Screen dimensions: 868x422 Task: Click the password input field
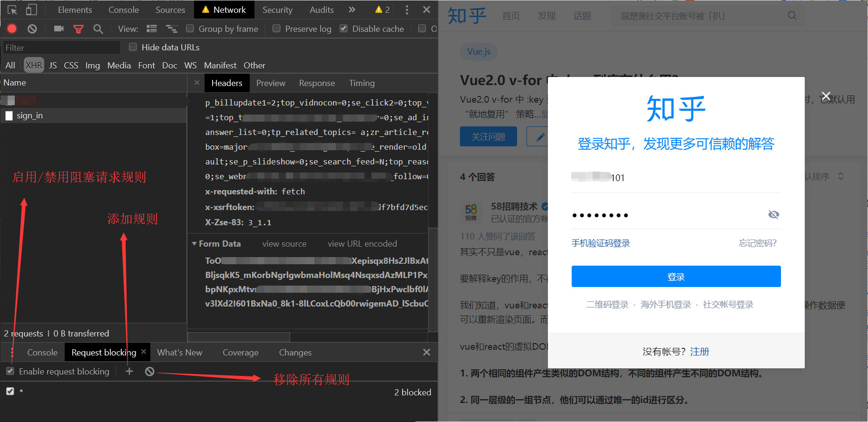(668, 215)
